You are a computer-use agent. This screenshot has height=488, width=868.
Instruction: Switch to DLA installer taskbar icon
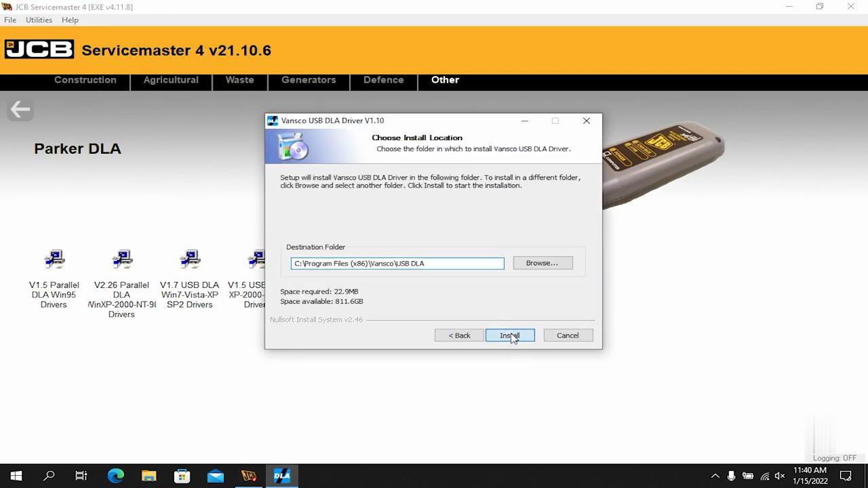coord(282,476)
